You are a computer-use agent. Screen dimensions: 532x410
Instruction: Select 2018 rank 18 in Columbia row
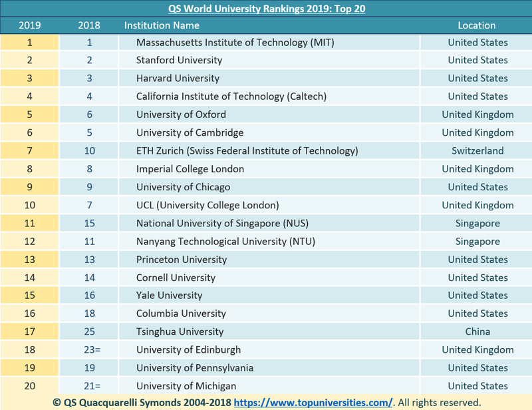coord(90,313)
